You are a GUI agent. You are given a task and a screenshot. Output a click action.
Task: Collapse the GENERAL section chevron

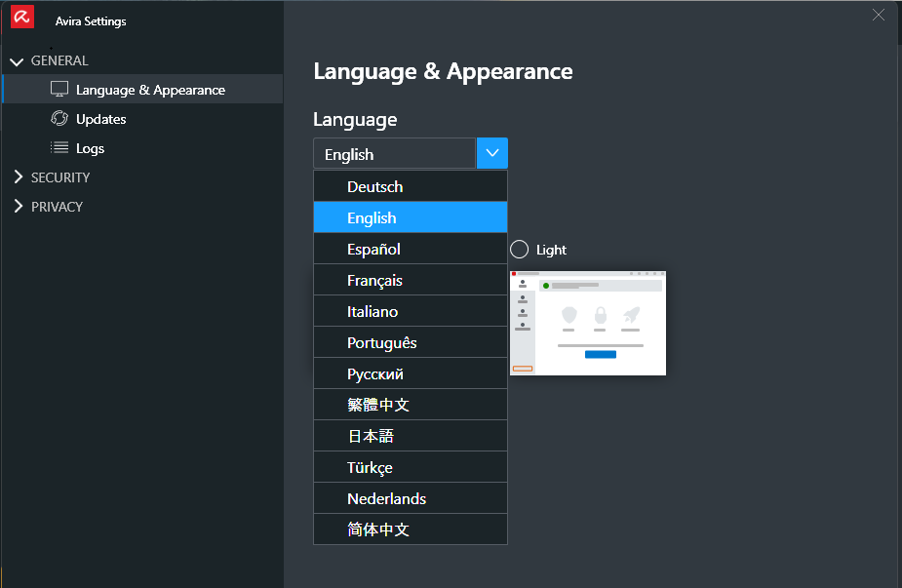tap(16, 61)
